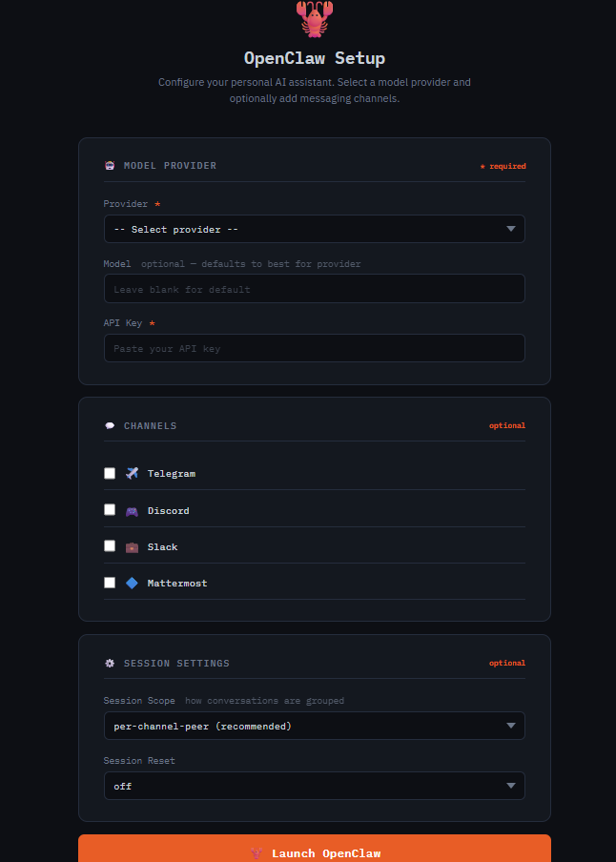
Task: Click the Slack logo icon
Action: (132, 546)
